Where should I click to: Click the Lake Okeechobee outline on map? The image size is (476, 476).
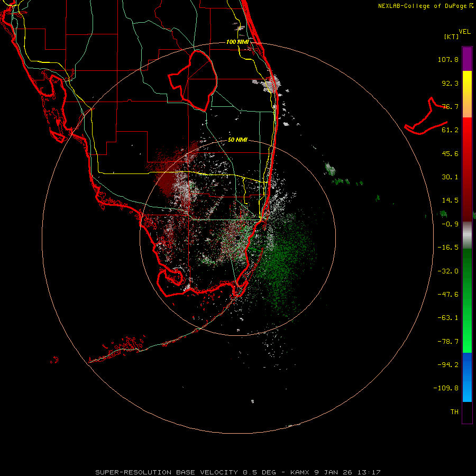[193, 80]
